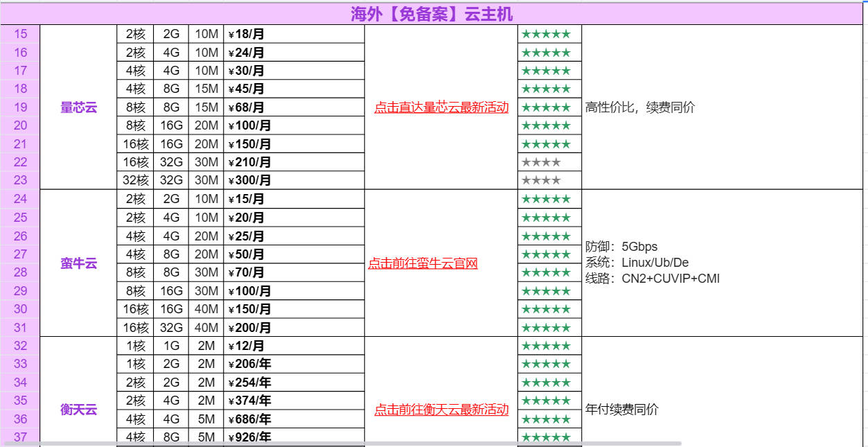Click the green star rating in row 34
Screen dimensions: 868x447
(x=546, y=382)
